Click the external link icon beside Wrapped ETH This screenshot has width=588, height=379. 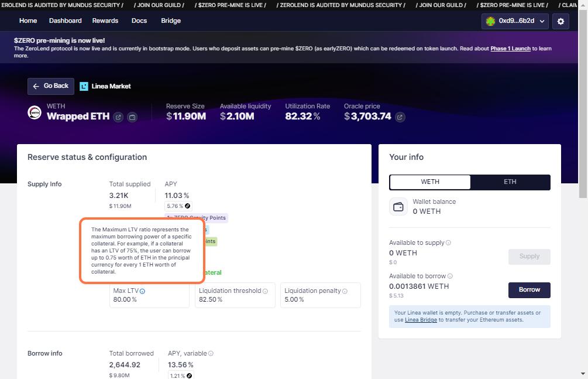click(x=118, y=117)
